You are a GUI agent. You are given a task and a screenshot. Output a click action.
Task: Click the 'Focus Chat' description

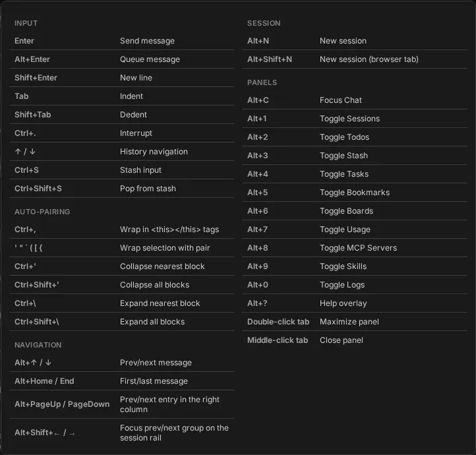tap(341, 100)
